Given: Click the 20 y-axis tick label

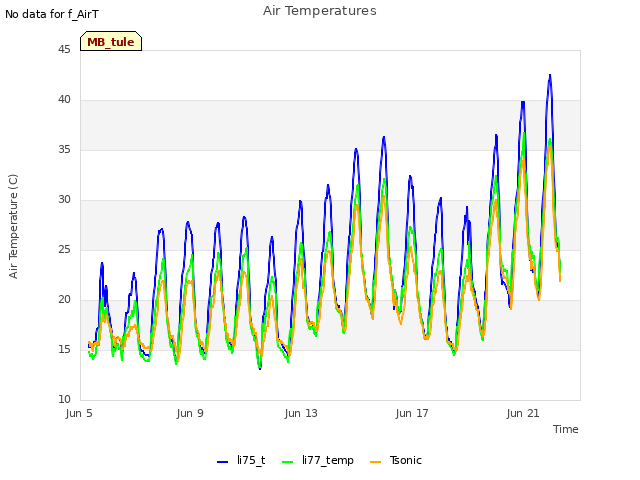Looking at the screenshot, I should [64, 300].
